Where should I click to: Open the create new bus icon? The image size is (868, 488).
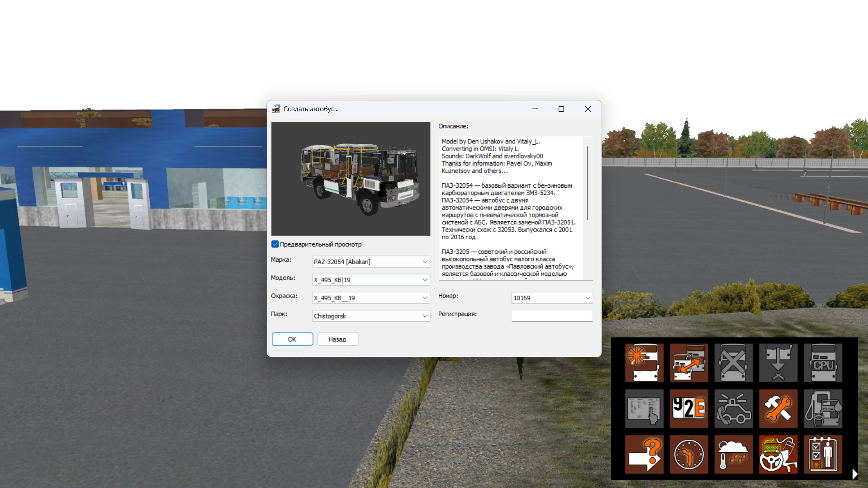point(644,363)
